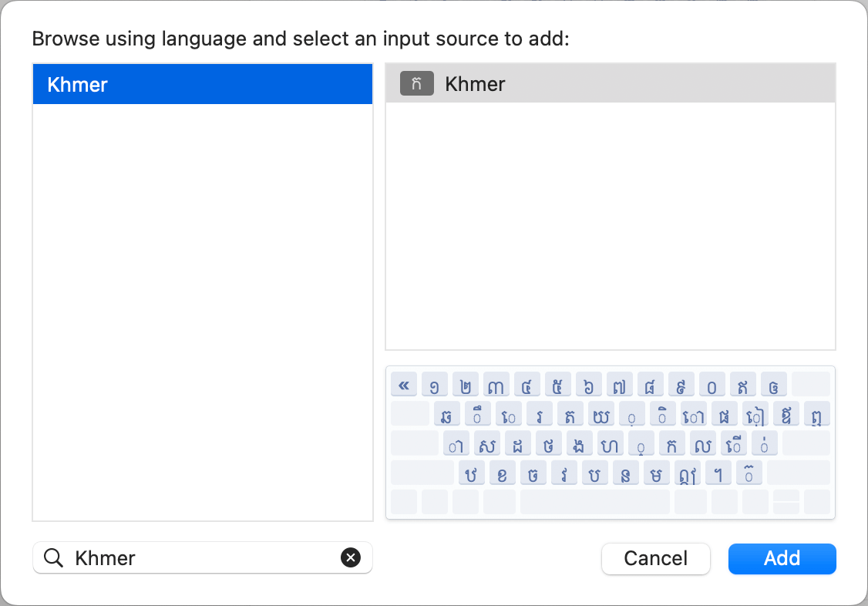Select the Khmer input source row
Screen dimensions: 868x606
click(x=610, y=84)
